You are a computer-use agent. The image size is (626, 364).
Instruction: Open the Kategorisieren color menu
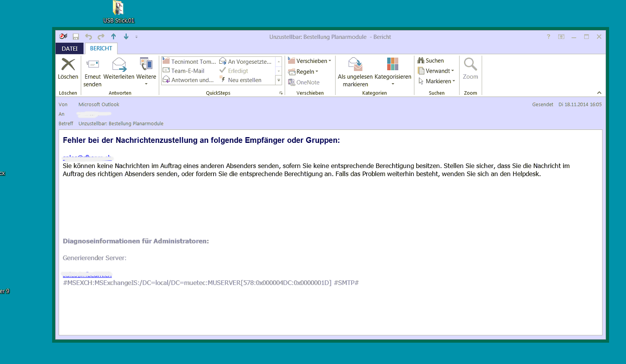click(x=393, y=72)
